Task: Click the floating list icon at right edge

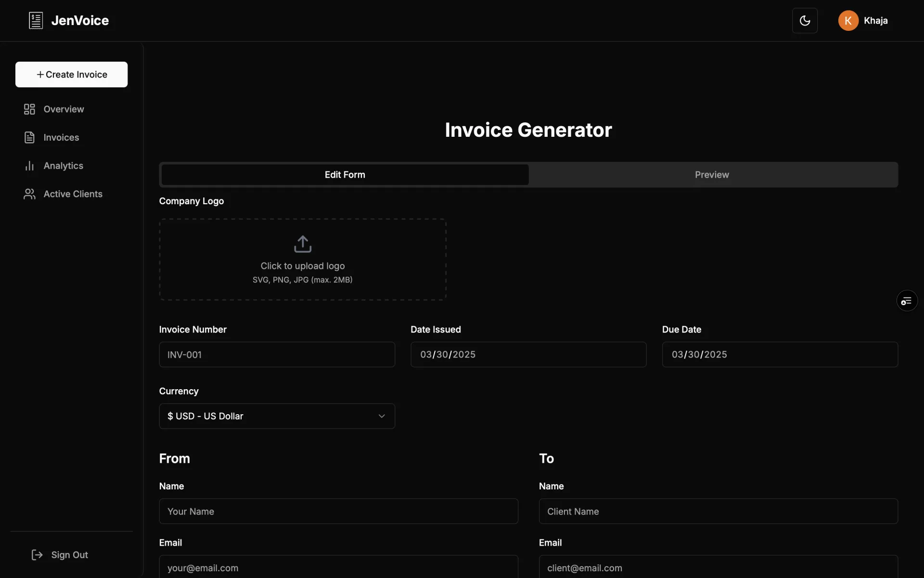Action: point(907,301)
